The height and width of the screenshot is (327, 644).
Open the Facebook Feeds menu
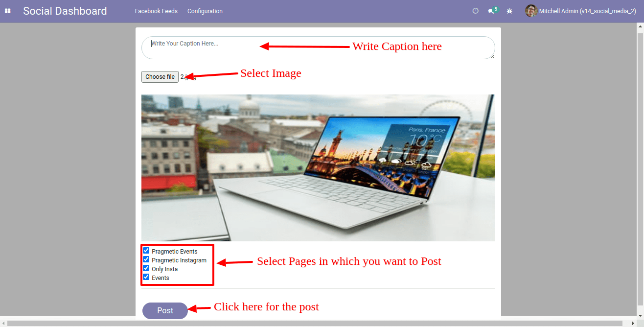(x=156, y=11)
